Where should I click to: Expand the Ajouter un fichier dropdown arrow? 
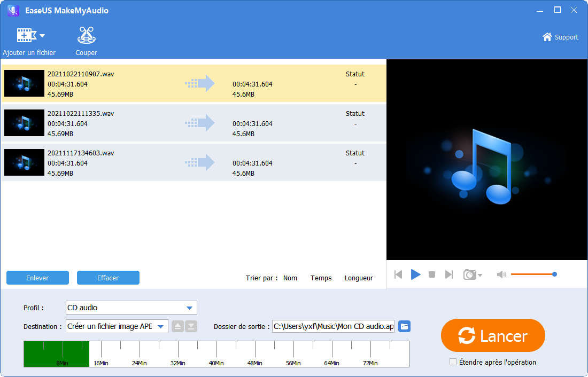pyautogui.click(x=42, y=36)
